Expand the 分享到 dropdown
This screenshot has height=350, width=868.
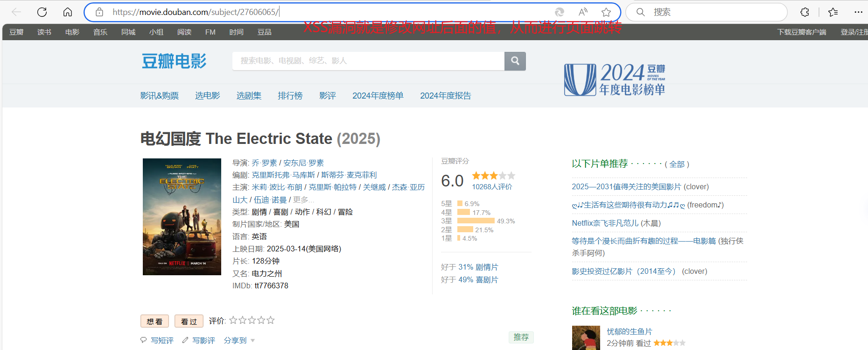(x=239, y=340)
